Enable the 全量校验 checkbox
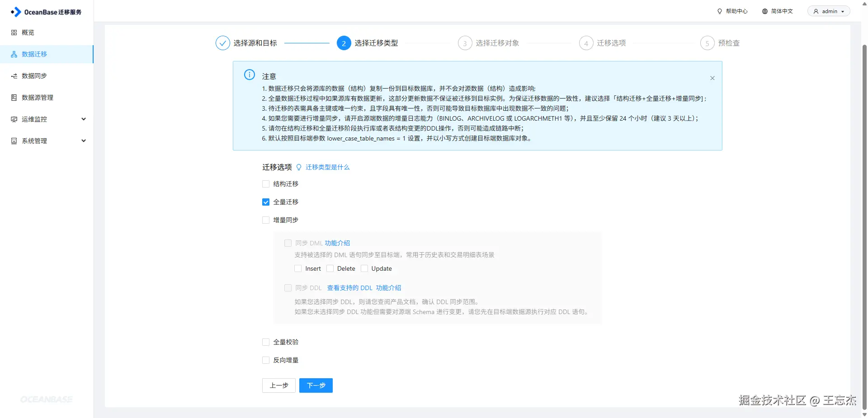 pyautogui.click(x=266, y=342)
